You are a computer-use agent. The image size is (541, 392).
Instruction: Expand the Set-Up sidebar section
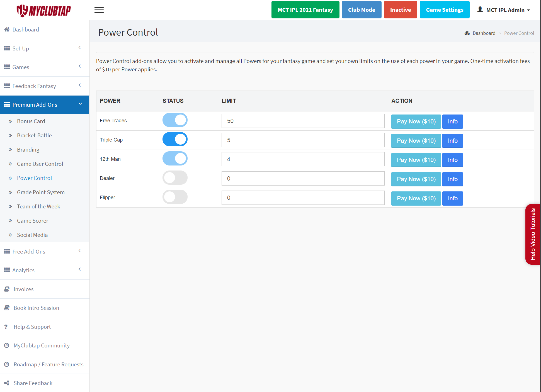pyautogui.click(x=45, y=48)
